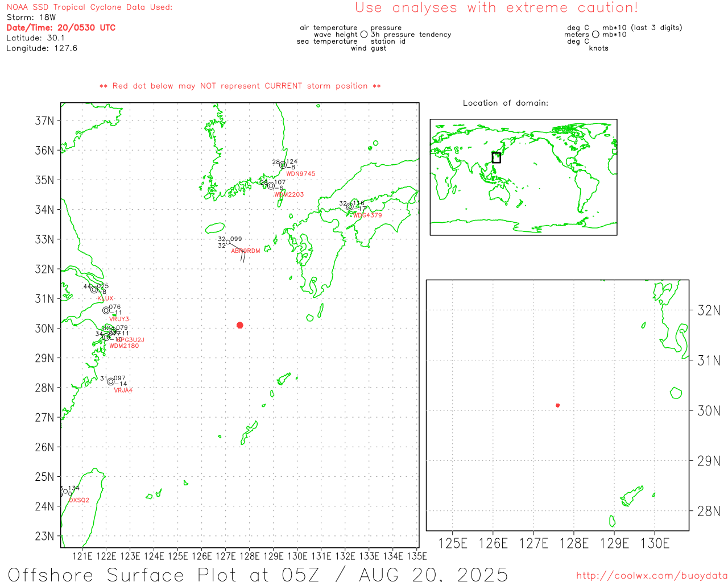Image resolution: width=728 pixels, height=582 pixels.
Task: Click the 28N label on inset map
Action: tap(709, 511)
